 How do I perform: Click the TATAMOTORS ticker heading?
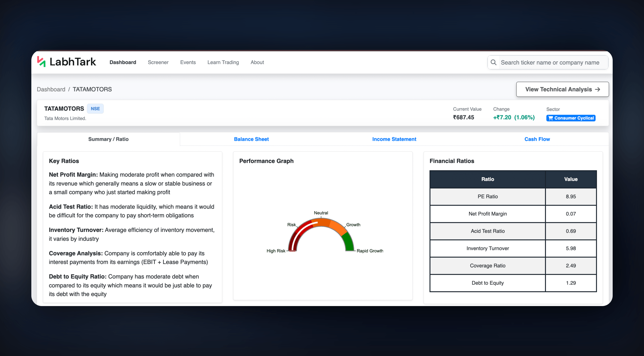(x=64, y=109)
